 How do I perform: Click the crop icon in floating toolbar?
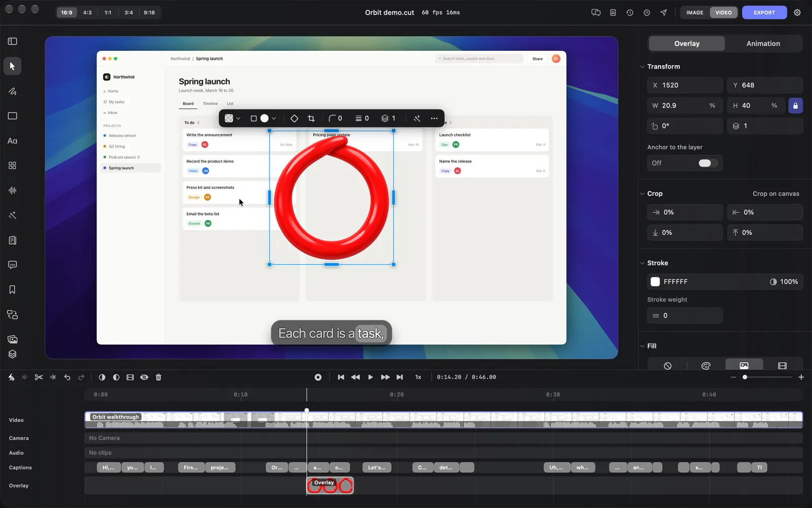click(x=311, y=118)
